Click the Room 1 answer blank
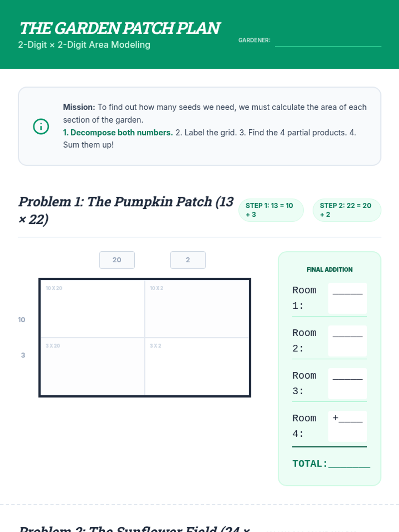 [347, 298]
